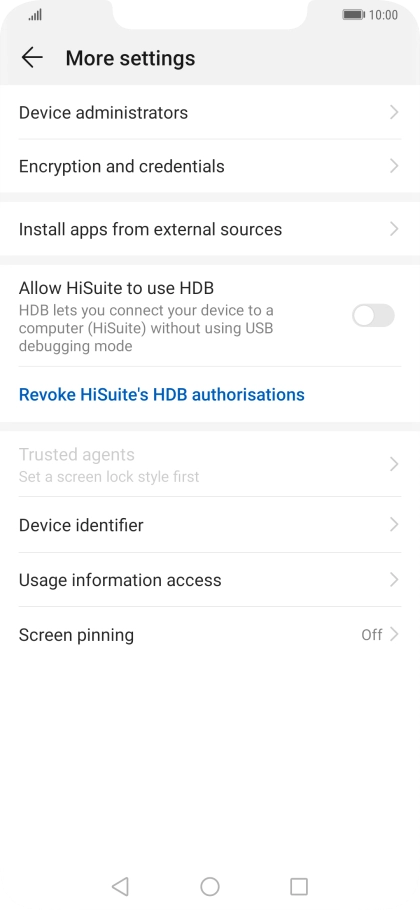Tap the Install apps from external sources chevron

click(394, 229)
